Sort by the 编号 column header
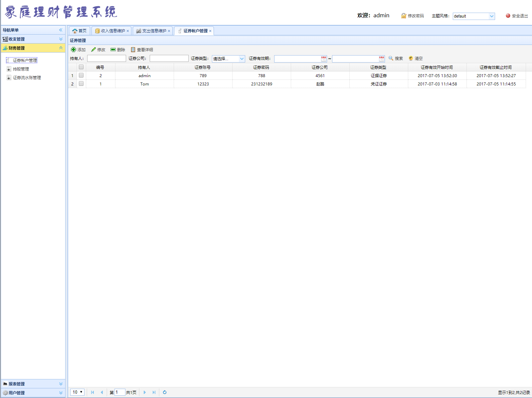The image size is (532, 398). click(100, 67)
